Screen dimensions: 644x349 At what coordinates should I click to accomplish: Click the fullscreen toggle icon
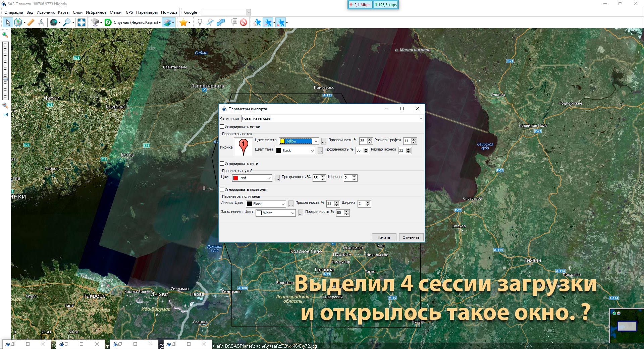click(x=81, y=22)
